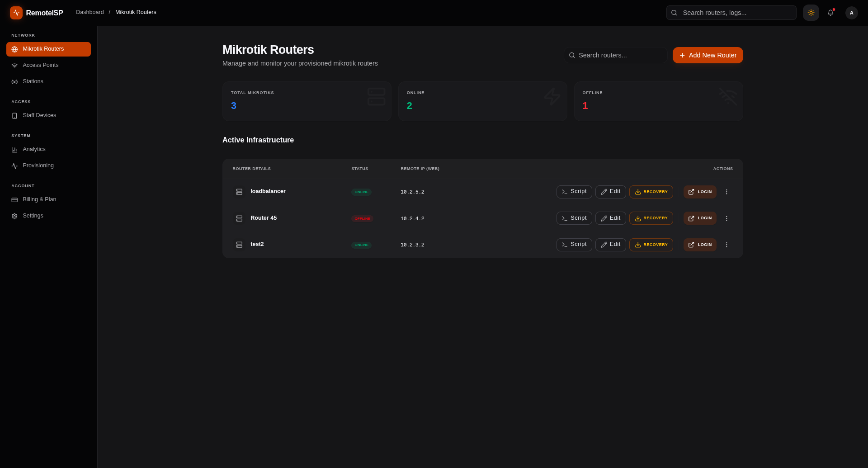
Task: Click Mikrotik Routers breadcrumb text
Action: point(136,12)
